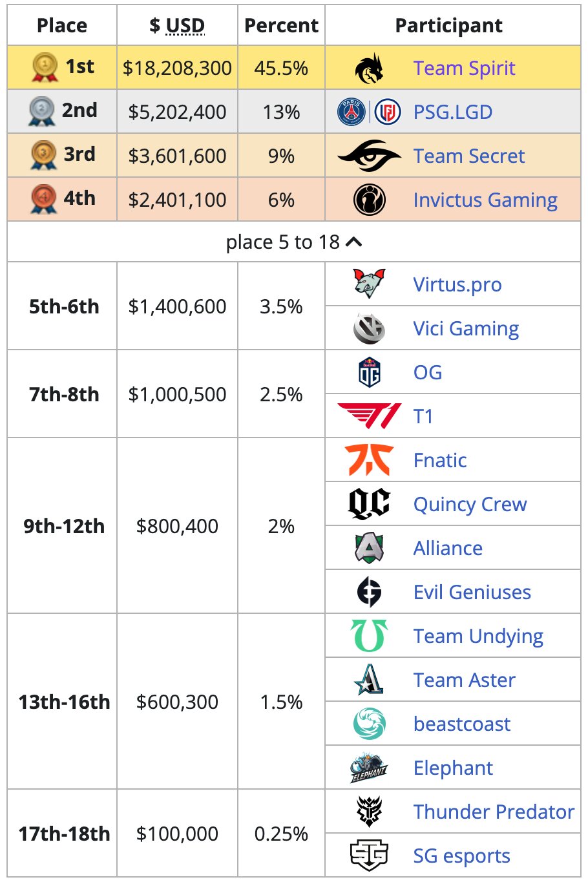Open the beastcoast team link
Image resolution: width=588 pixels, height=884 pixels.
tap(462, 724)
